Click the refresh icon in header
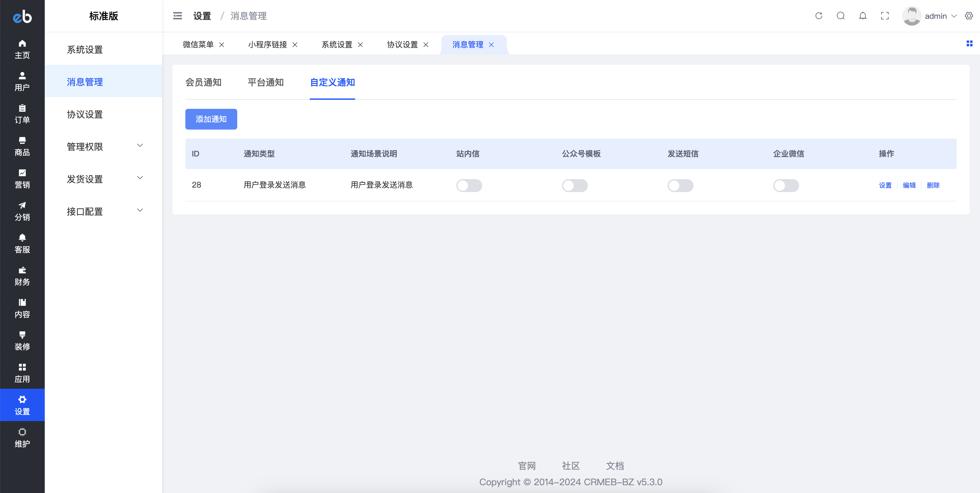 coord(819,16)
